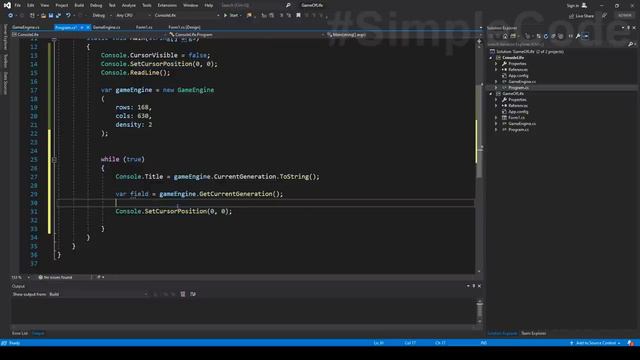Viewport: 640px width, 360px height.
Task: Switch to the Form1.cs [Design] tab
Action: (184, 27)
